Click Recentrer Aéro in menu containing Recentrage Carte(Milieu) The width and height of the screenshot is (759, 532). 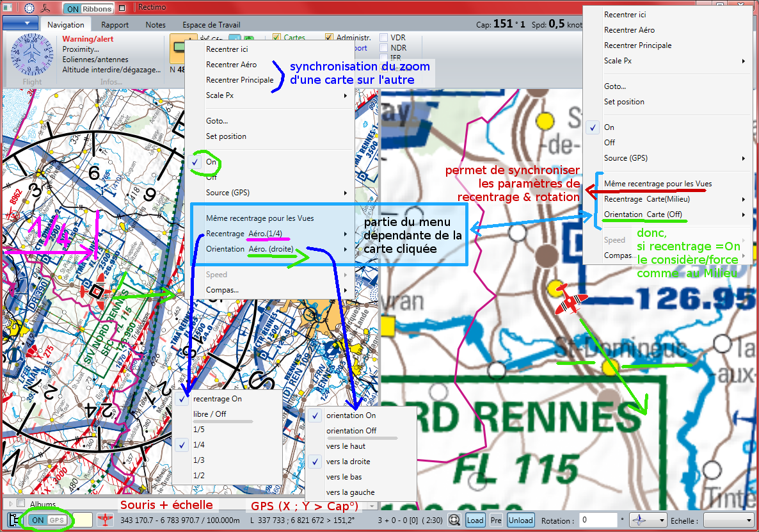(x=667, y=30)
